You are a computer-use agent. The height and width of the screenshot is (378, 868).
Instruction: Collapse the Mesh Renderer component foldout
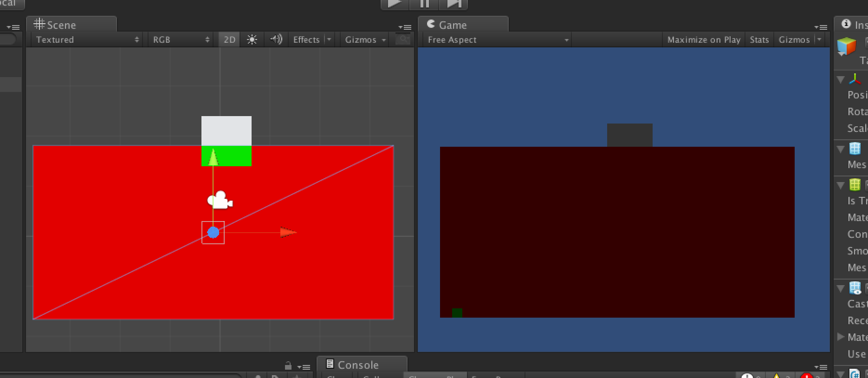[840, 288]
